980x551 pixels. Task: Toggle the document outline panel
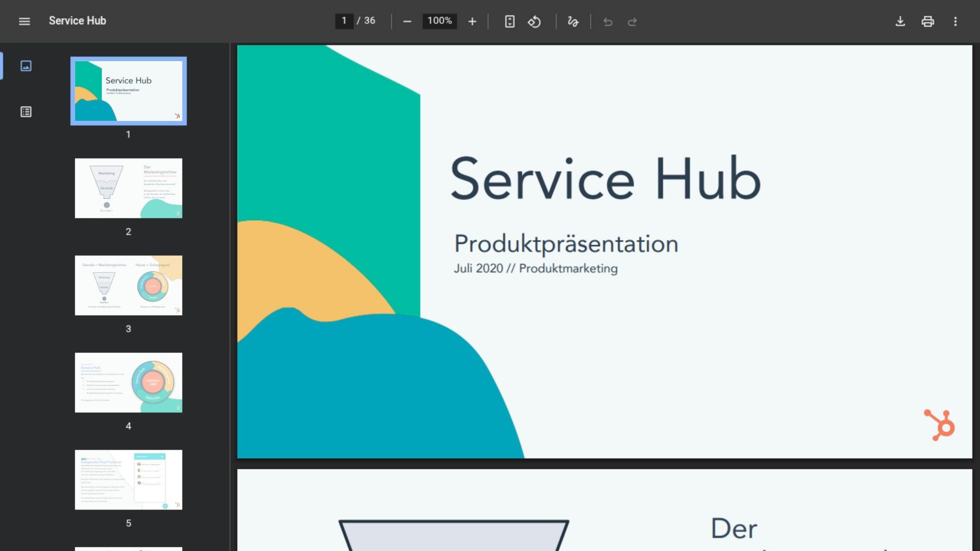click(x=26, y=111)
